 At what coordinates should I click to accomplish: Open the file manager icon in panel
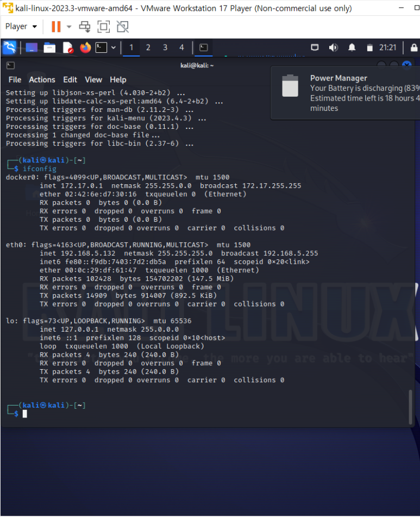tap(49, 47)
